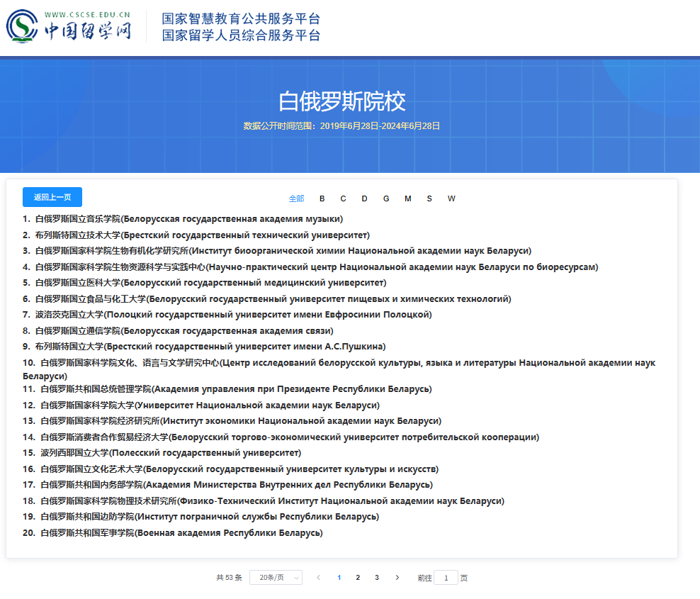Screen dimensions: 700x599
Task: Click the next page arrow
Action: tap(397, 578)
